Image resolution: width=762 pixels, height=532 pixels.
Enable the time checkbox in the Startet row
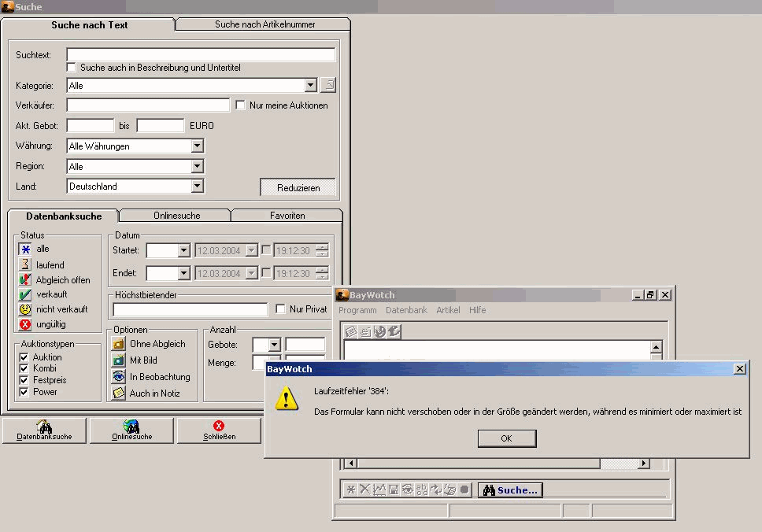tap(266, 249)
